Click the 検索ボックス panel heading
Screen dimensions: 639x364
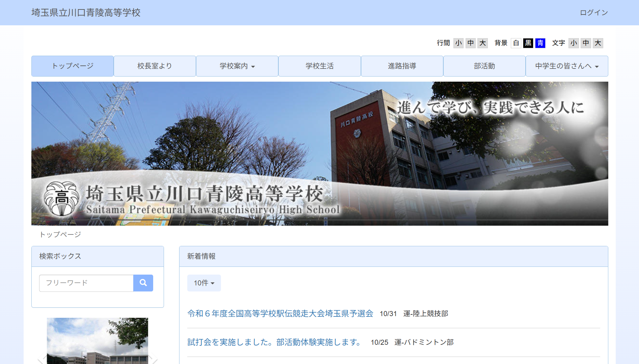coord(60,256)
